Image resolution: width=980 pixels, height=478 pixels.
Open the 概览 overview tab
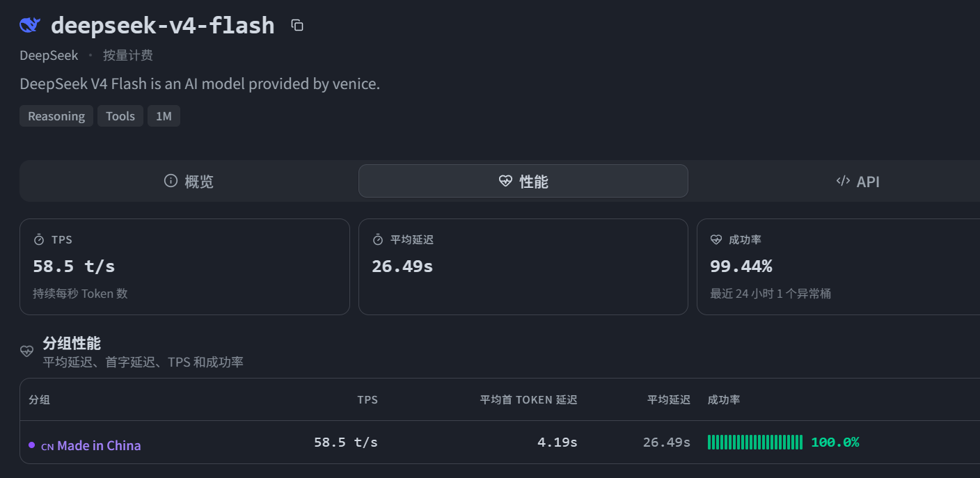click(x=189, y=181)
